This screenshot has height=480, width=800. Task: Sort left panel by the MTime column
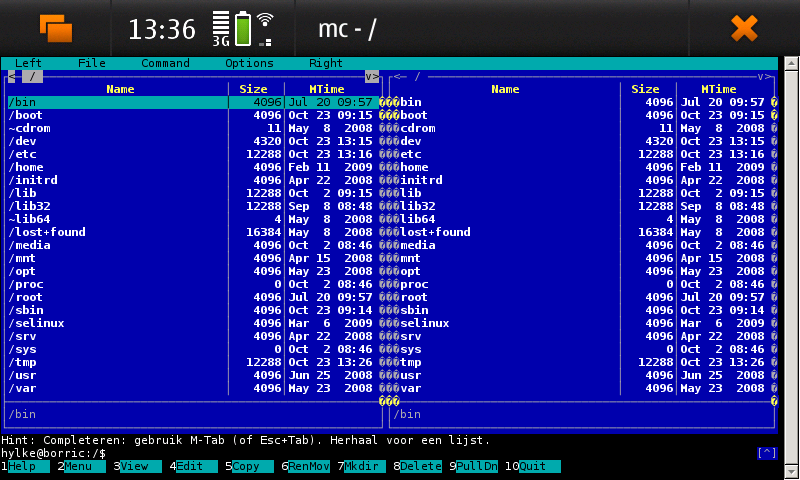[x=327, y=89]
